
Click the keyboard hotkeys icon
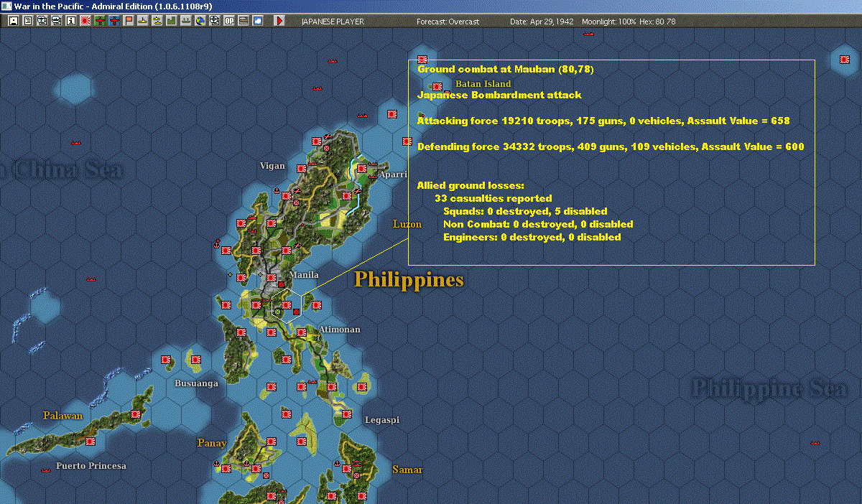[243, 22]
